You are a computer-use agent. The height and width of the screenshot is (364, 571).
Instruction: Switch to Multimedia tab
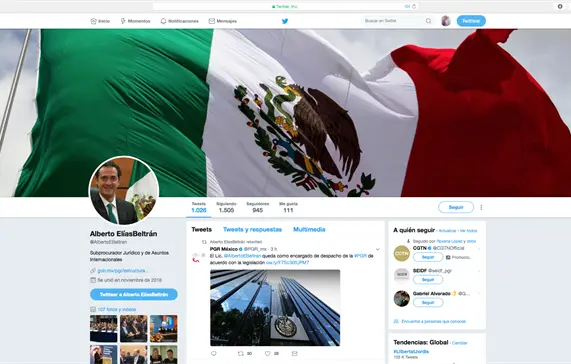point(309,229)
